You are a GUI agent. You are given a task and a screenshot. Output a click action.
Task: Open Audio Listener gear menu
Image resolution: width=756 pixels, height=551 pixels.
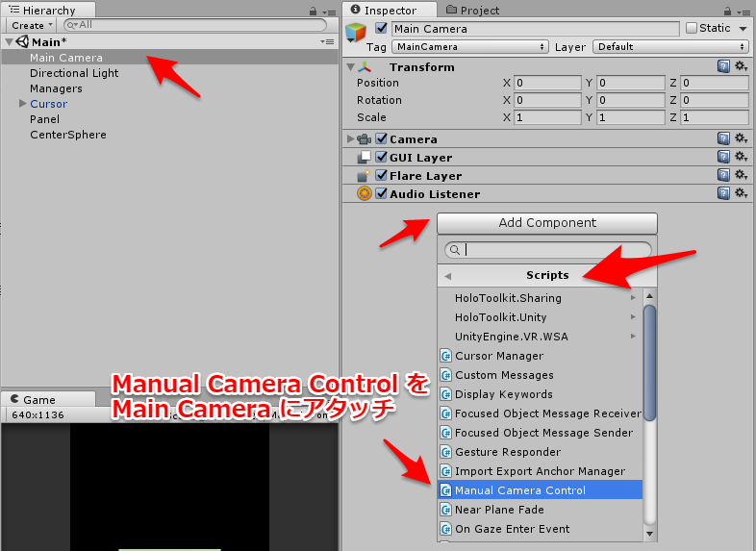[x=741, y=194]
